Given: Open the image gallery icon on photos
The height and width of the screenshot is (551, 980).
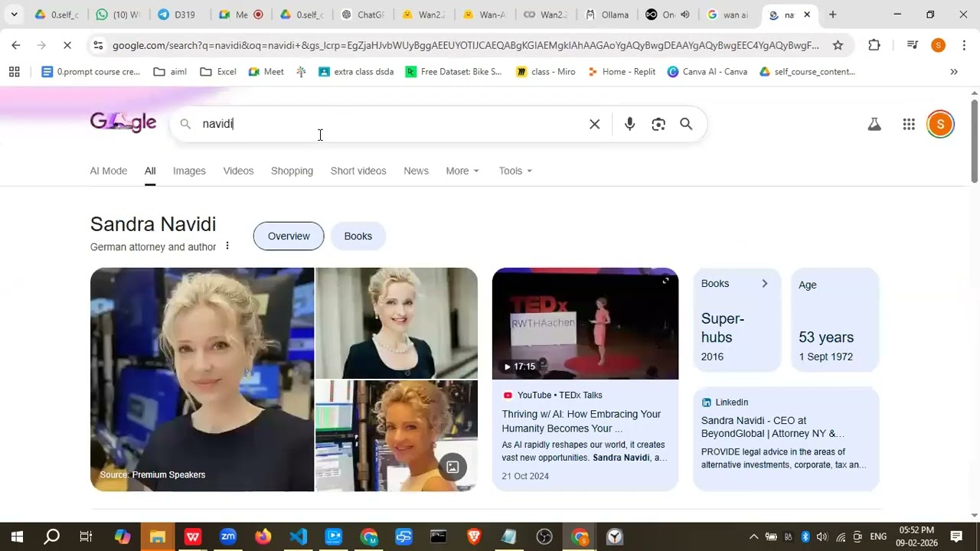Looking at the screenshot, I should (452, 467).
